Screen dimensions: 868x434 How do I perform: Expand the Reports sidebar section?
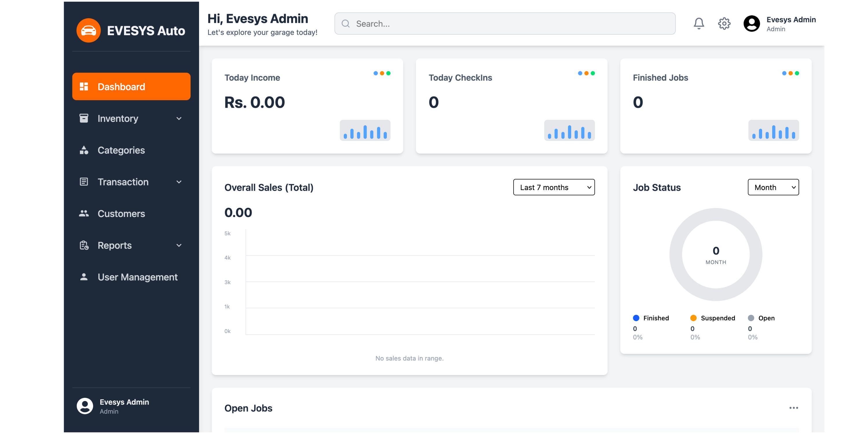179,245
